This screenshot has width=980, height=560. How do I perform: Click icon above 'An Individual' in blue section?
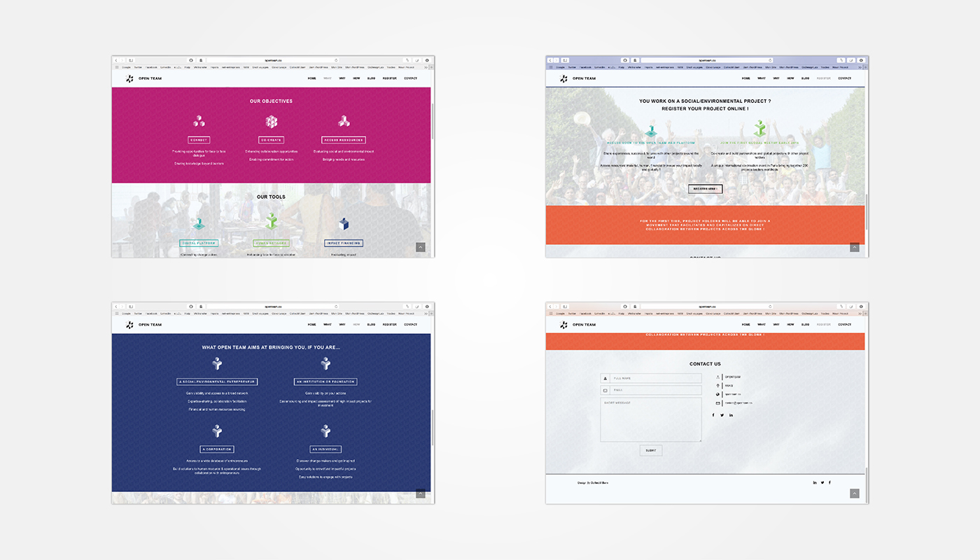click(325, 431)
